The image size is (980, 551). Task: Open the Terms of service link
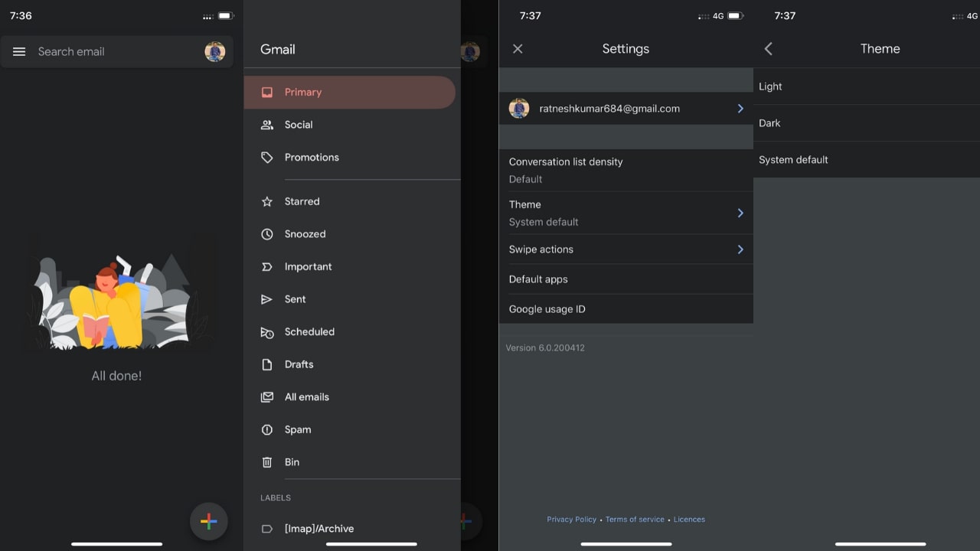tap(635, 520)
